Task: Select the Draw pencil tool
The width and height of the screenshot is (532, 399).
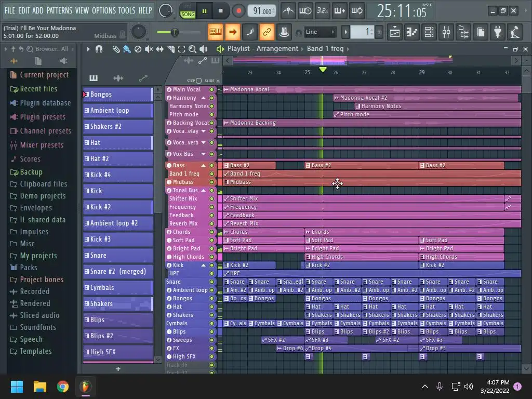Action: click(116, 49)
